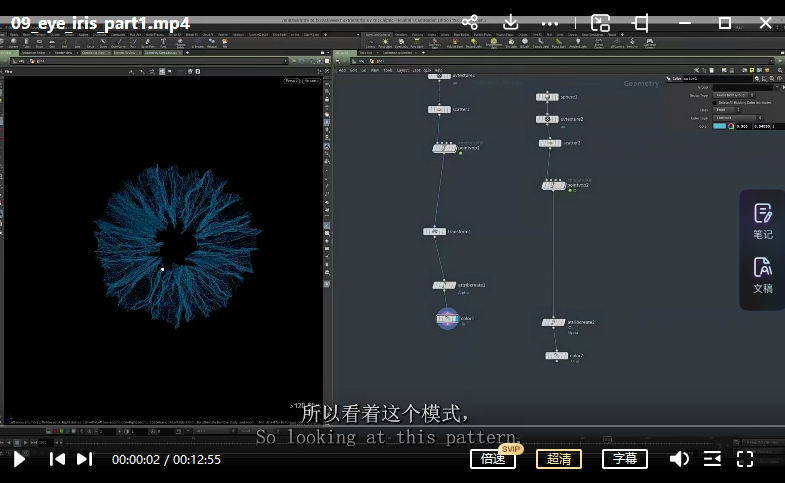The image size is (785, 483).
Task: Toggle the 字幕 subtitles button
Action: coord(624,459)
